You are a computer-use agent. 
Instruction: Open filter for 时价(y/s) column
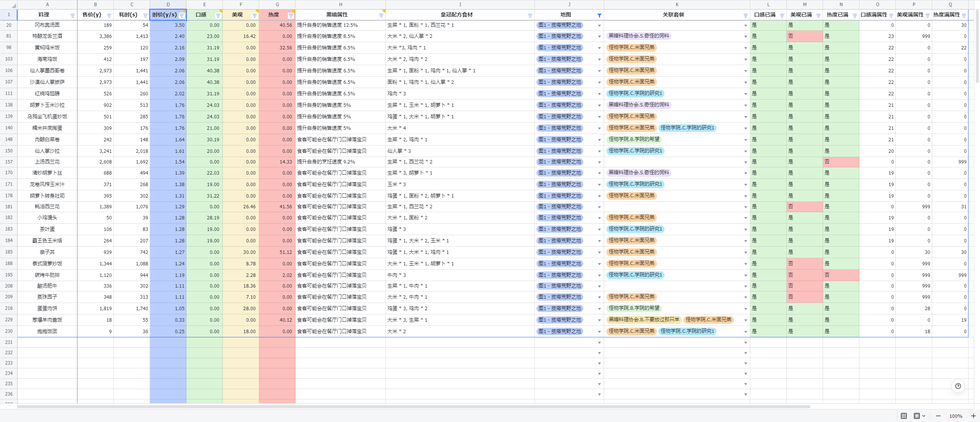[182, 16]
